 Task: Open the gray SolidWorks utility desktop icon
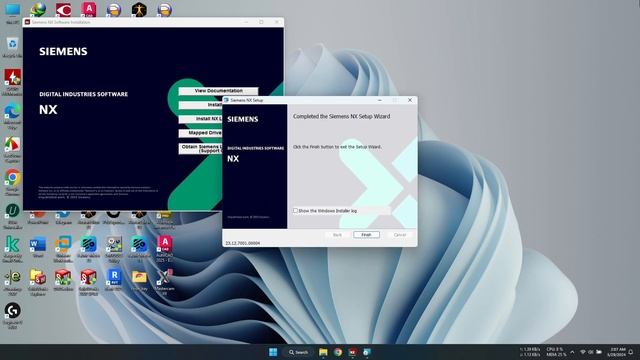(114, 248)
